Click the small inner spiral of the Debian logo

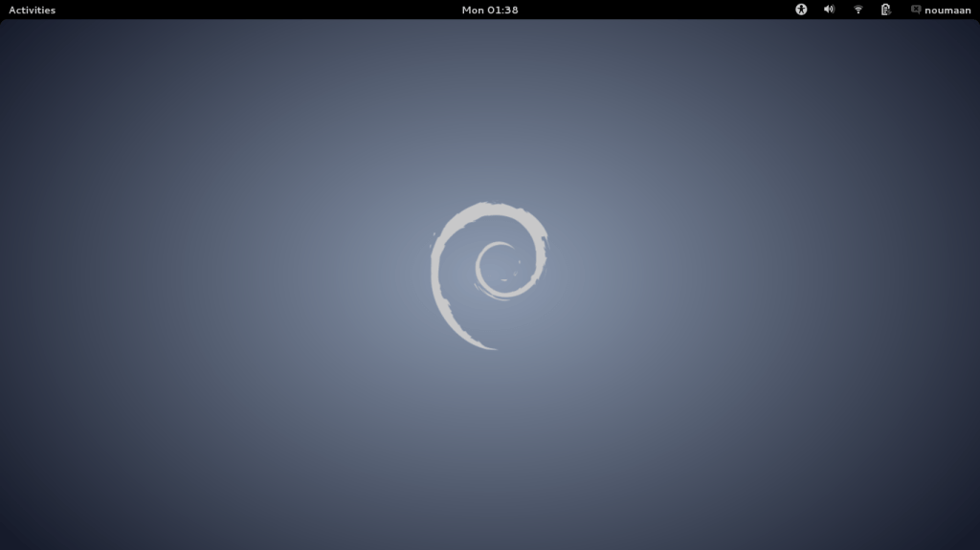496,268
